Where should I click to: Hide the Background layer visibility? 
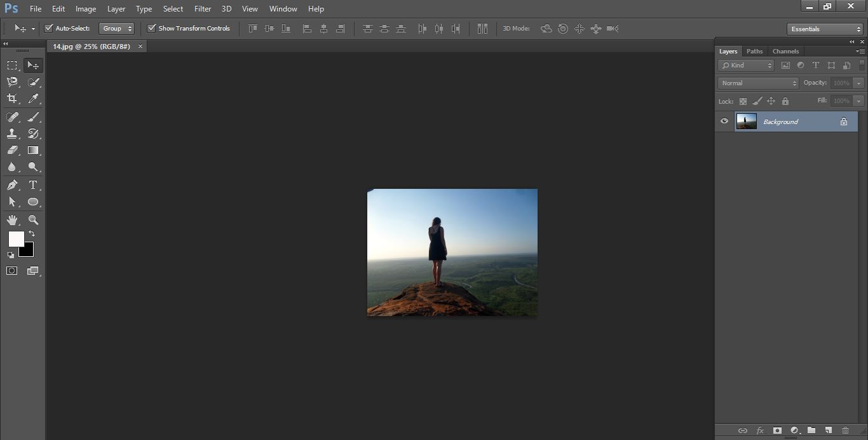(x=724, y=121)
